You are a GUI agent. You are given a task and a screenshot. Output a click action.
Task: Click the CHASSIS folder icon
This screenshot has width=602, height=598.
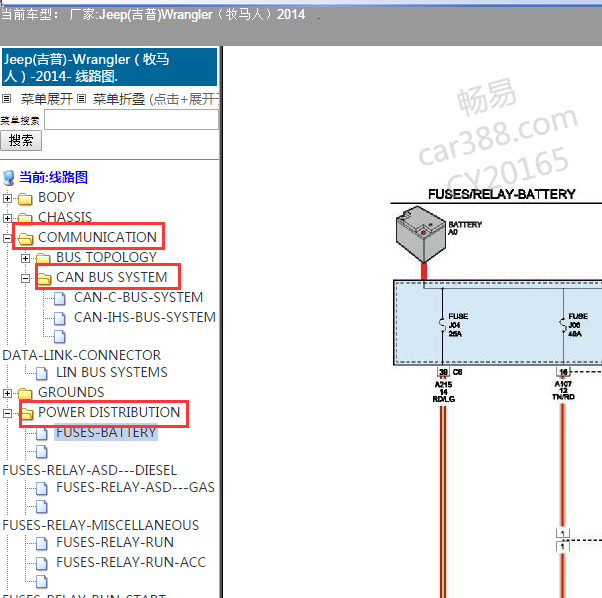coord(25,218)
